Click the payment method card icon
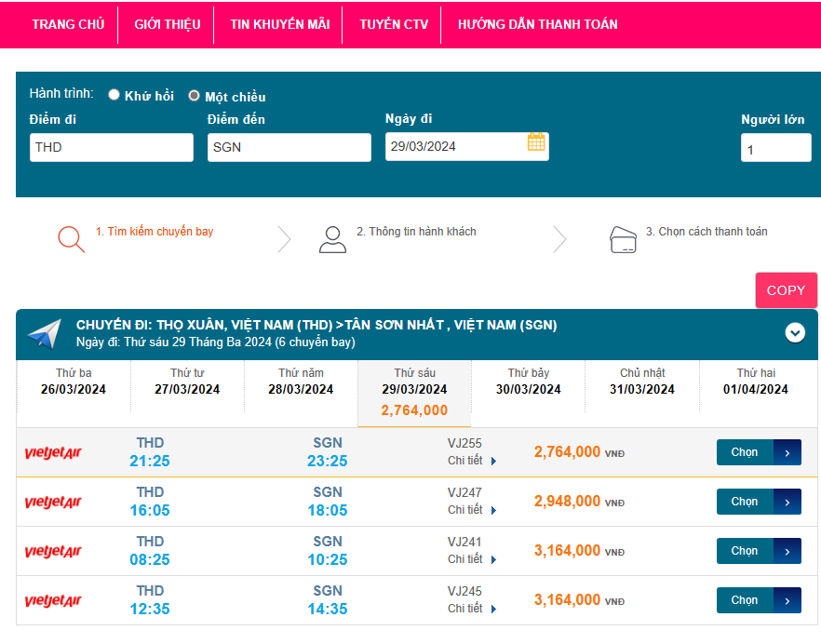This screenshot has height=644, width=821. point(622,239)
